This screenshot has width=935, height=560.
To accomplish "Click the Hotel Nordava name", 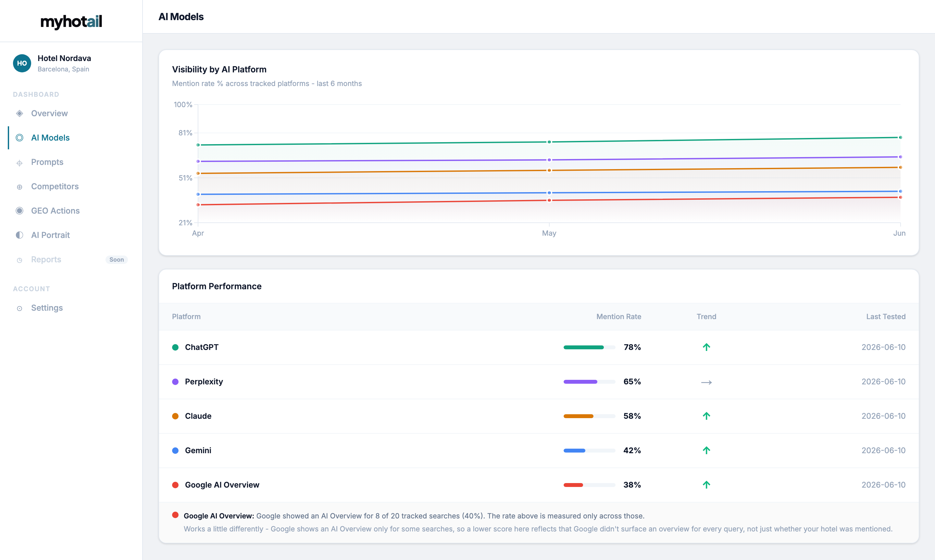I will tap(64, 58).
